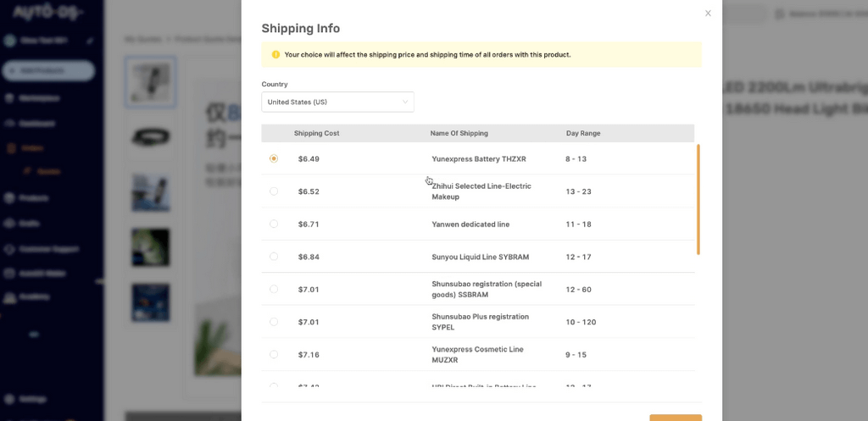This screenshot has width=868, height=421.
Task: Click the Add Products button in background sidebar
Action: (x=48, y=71)
